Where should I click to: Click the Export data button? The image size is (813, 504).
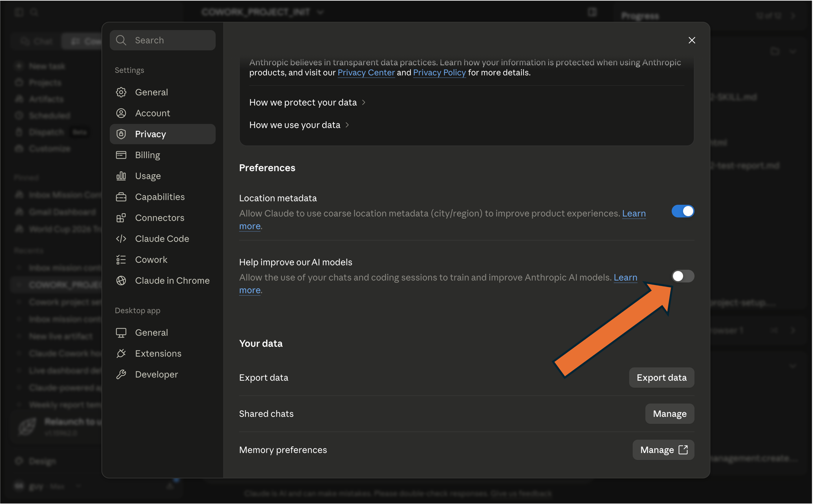pyautogui.click(x=661, y=378)
